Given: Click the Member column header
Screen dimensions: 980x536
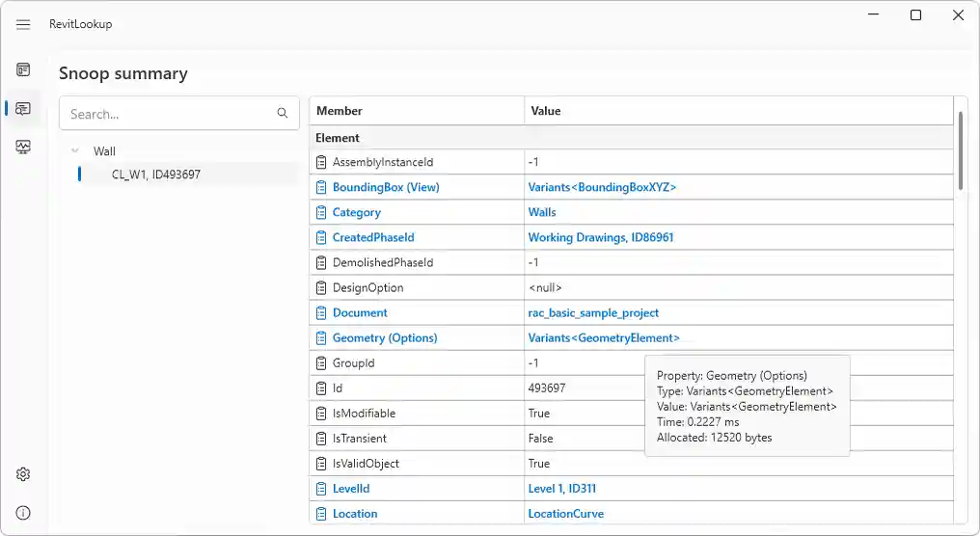Looking at the screenshot, I should pyautogui.click(x=340, y=111).
